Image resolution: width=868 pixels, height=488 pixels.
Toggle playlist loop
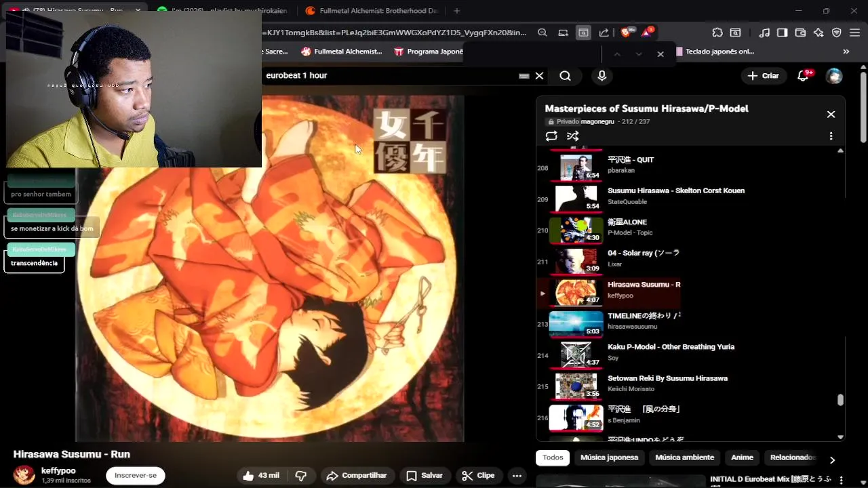pyautogui.click(x=551, y=136)
